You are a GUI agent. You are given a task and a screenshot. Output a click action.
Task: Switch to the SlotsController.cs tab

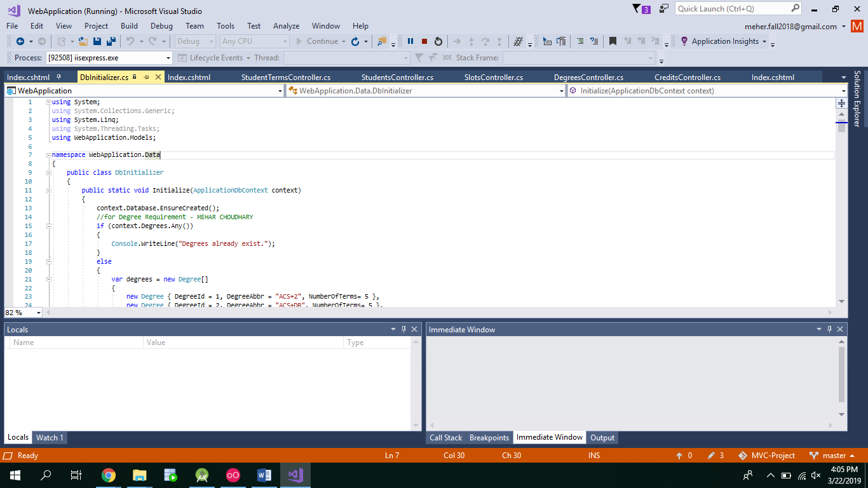click(494, 78)
